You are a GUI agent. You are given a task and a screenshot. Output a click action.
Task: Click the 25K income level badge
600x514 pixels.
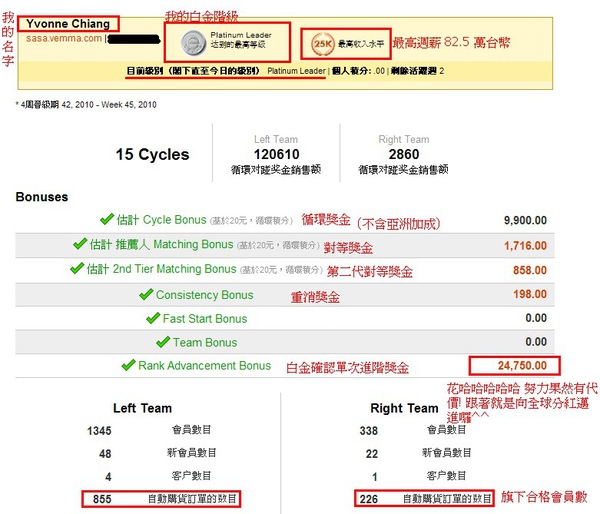coord(323,44)
